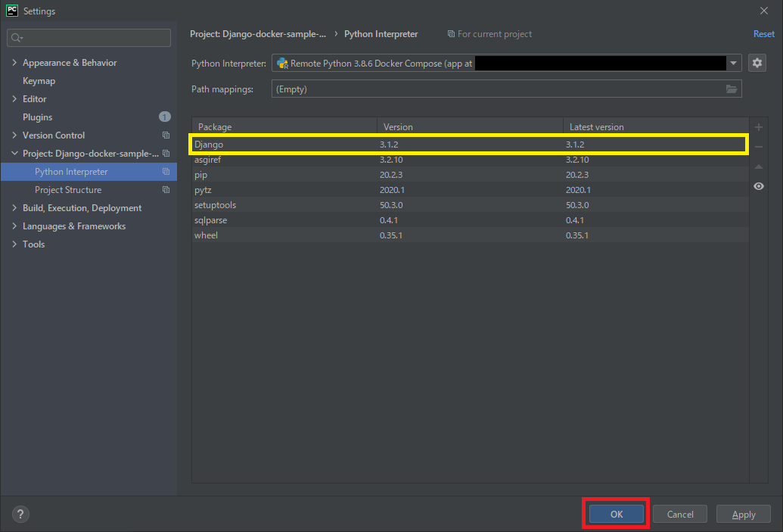Sort by the Package column header
This screenshot has width=783, height=532.
[x=284, y=127]
